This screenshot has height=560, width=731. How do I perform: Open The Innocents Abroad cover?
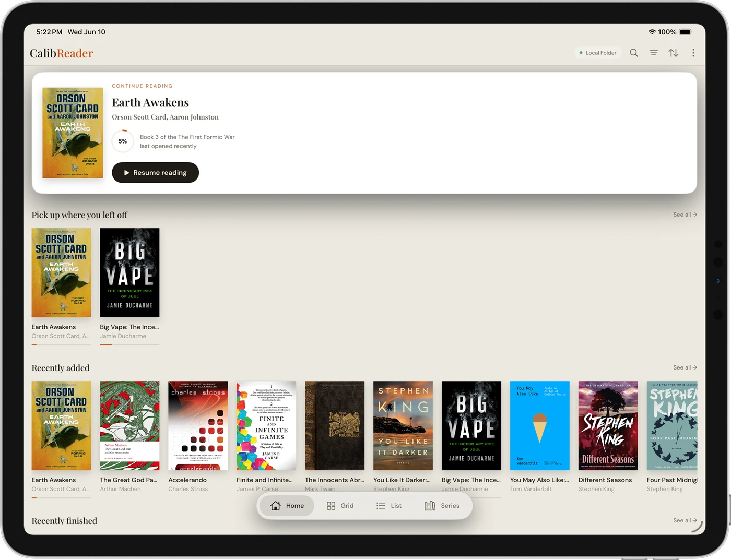335,425
